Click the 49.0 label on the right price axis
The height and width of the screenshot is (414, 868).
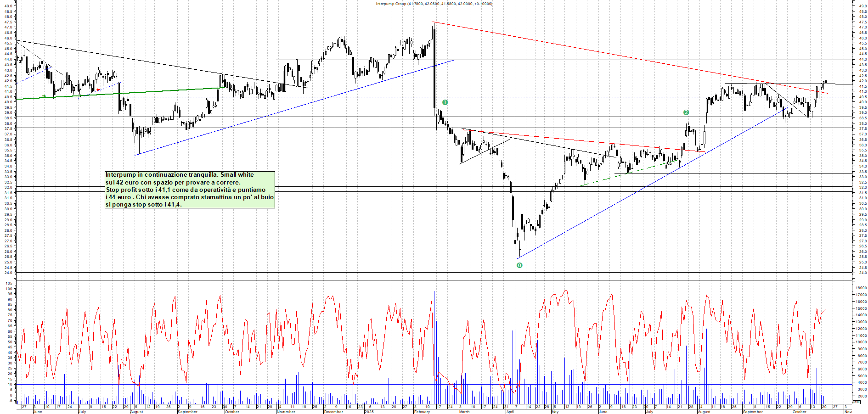[862, 6]
